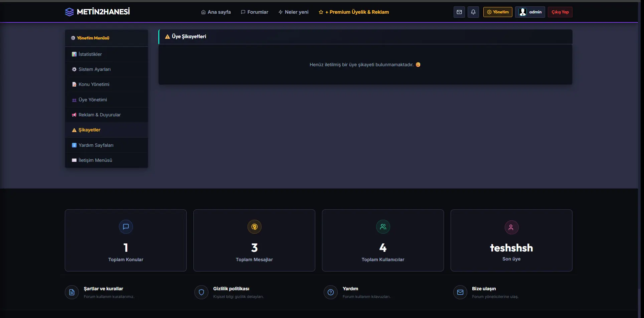The image size is (644, 318).
Task: Click the admin profile button
Action: 530,12
